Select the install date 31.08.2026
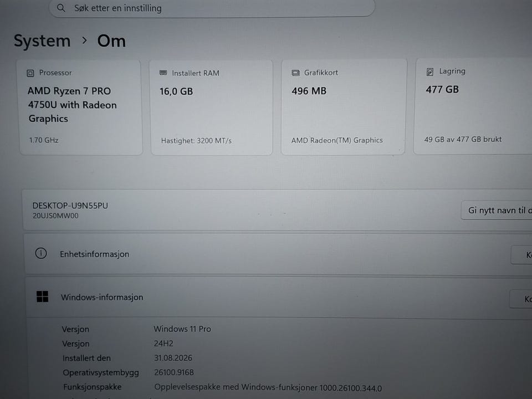 (173, 358)
